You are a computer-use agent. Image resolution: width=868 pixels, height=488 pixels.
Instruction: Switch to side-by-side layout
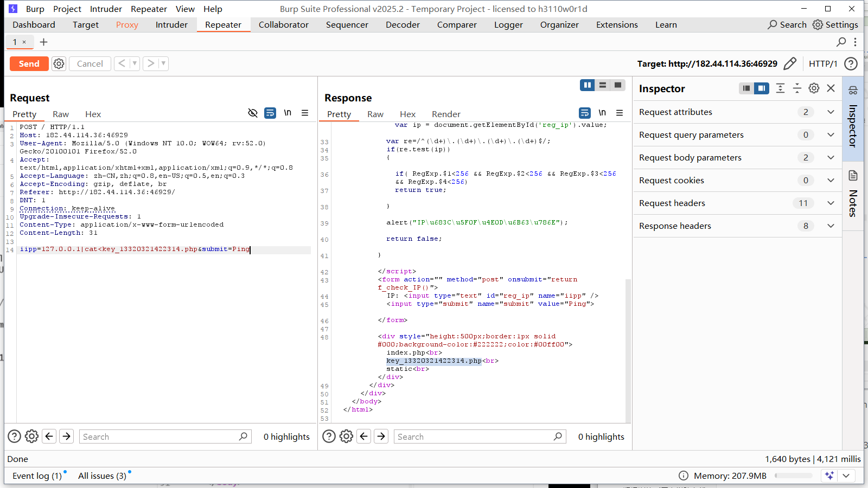[588, 85]
